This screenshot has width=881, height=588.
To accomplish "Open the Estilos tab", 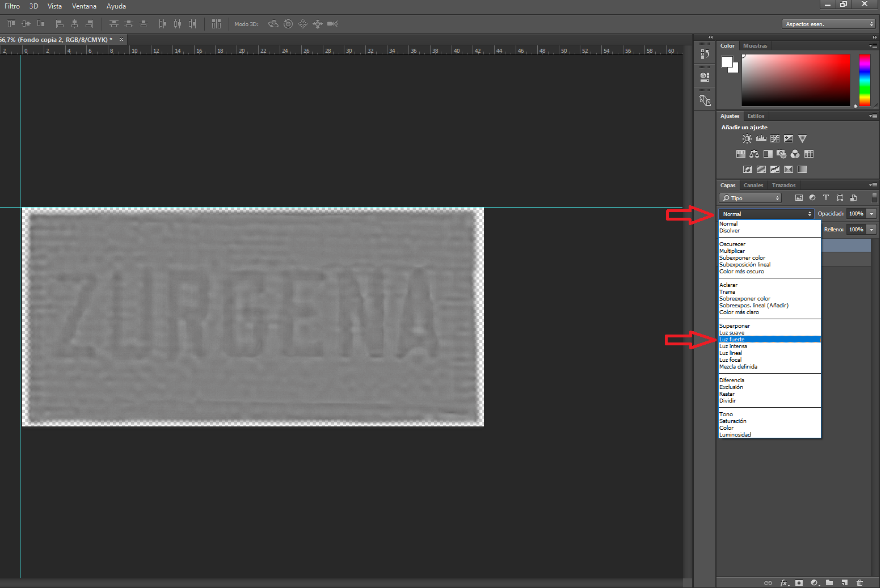I will (x=756, y=116).
